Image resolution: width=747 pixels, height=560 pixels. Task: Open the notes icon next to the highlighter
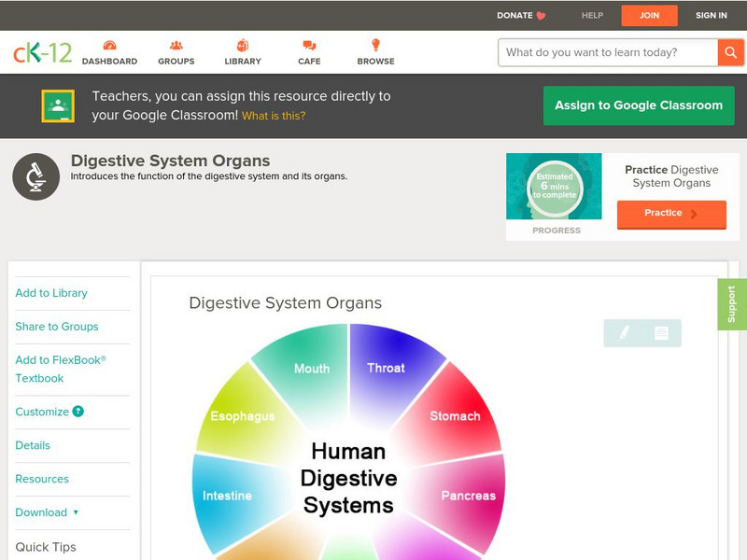coord(659,332)
